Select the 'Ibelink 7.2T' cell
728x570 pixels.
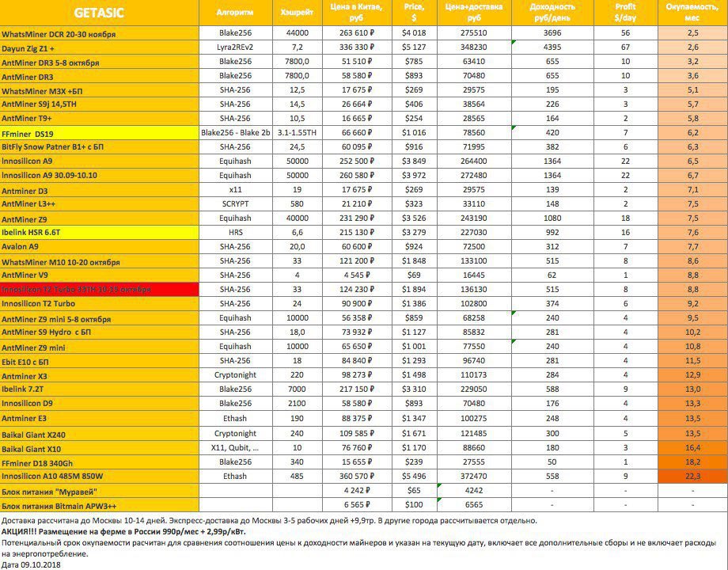pos(100,389)
